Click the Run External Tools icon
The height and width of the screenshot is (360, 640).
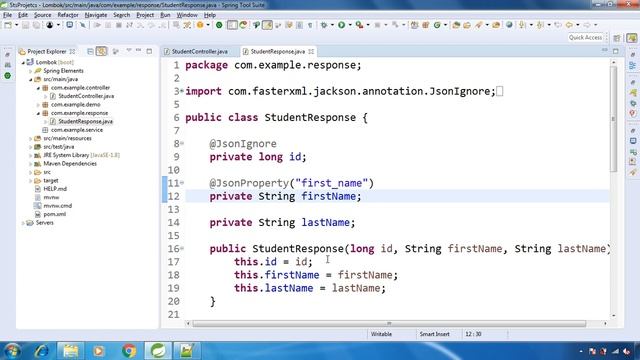359,25
